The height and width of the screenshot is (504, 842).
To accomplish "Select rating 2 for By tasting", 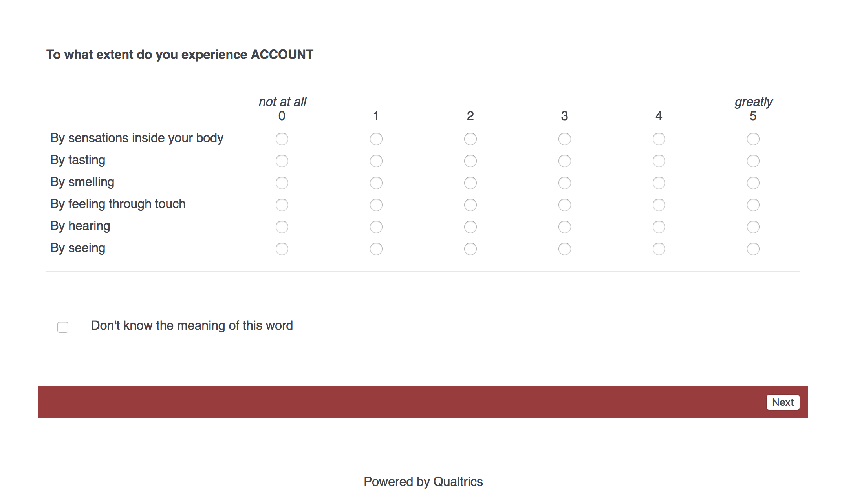I will pyautogui.click(x=470, y=161).
